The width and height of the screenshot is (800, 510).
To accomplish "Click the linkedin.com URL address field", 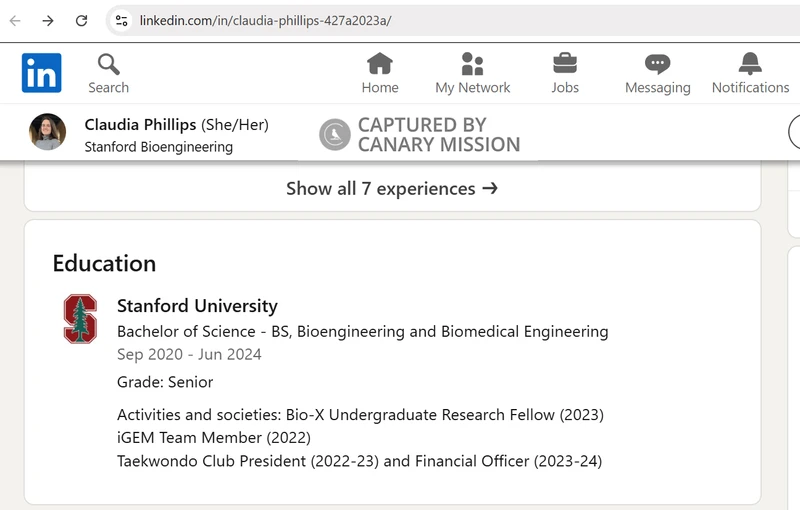I will [459, 21].
